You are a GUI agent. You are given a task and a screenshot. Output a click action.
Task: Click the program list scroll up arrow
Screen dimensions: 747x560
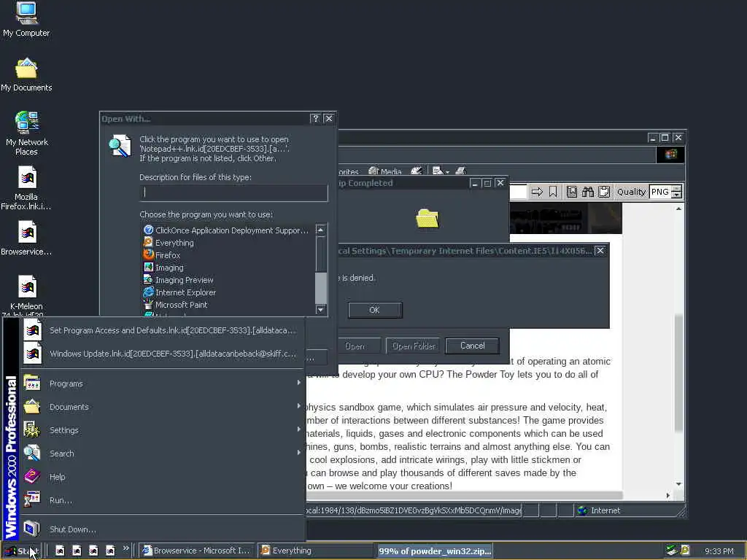(x=321, y=230)
